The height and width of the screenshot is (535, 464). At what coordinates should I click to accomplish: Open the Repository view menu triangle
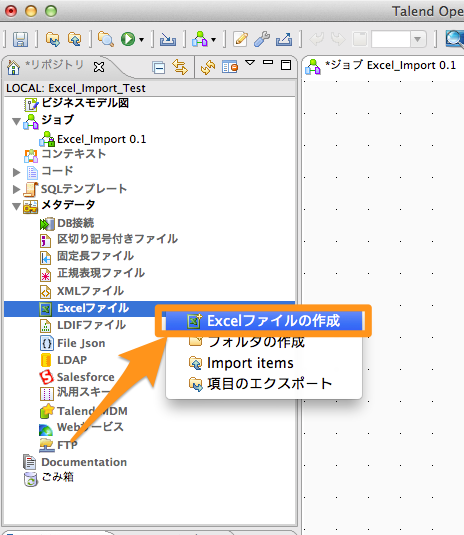[250, 63]
